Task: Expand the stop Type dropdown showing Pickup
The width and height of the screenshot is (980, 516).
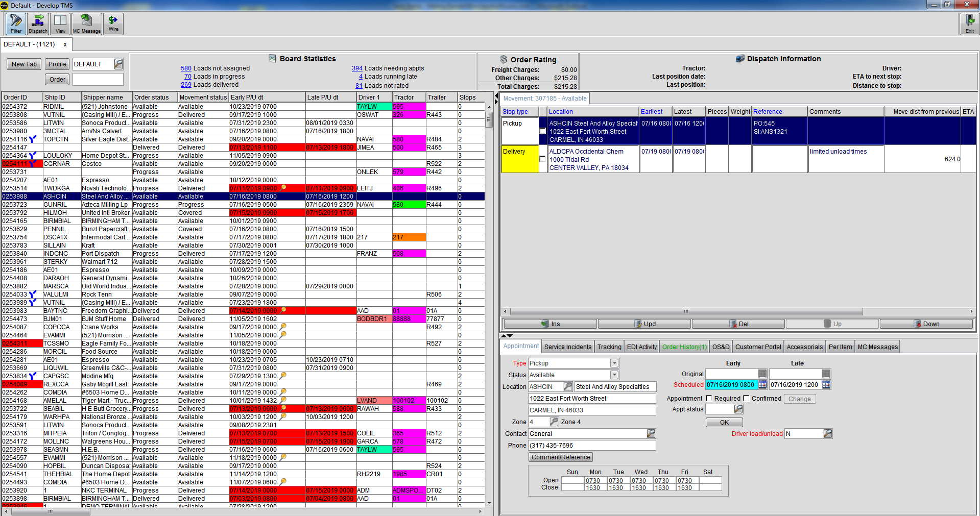Action: coord(614,363)
